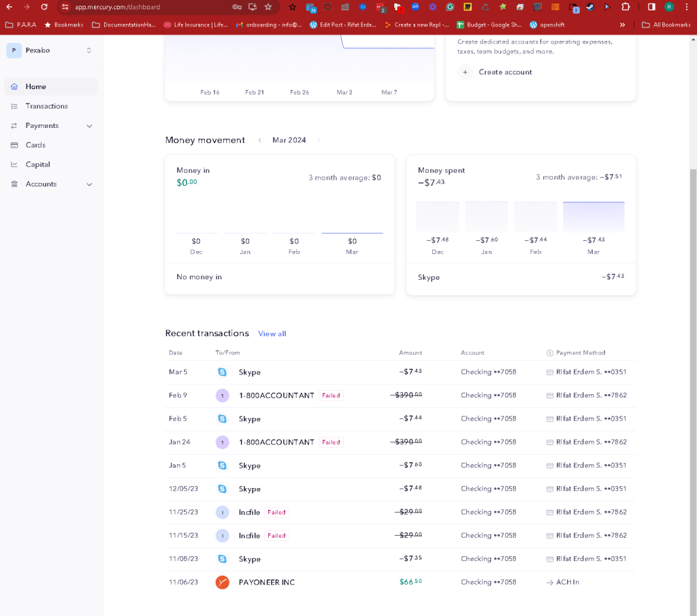Open Capital in the sidebar
The height and width of the screenshot is (616, 697).
50,165
